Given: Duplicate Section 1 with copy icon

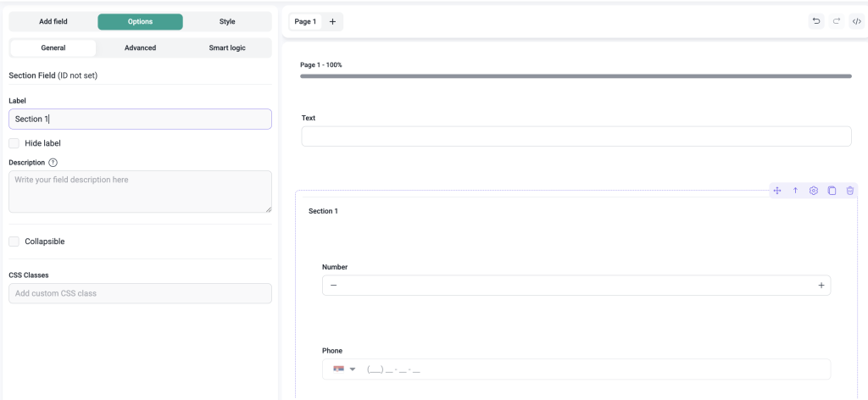Looking at the screenshot, I should (832, 191).
